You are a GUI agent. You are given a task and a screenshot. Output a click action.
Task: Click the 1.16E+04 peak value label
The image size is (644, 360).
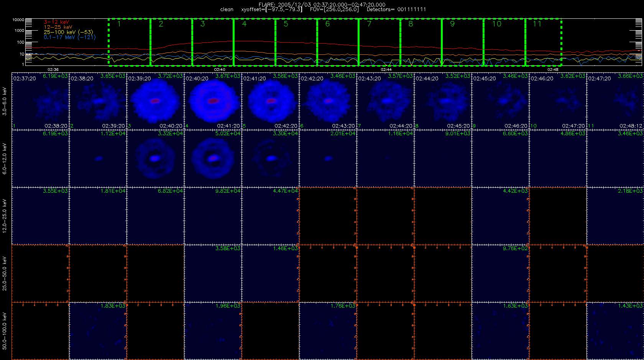[400, 134]
